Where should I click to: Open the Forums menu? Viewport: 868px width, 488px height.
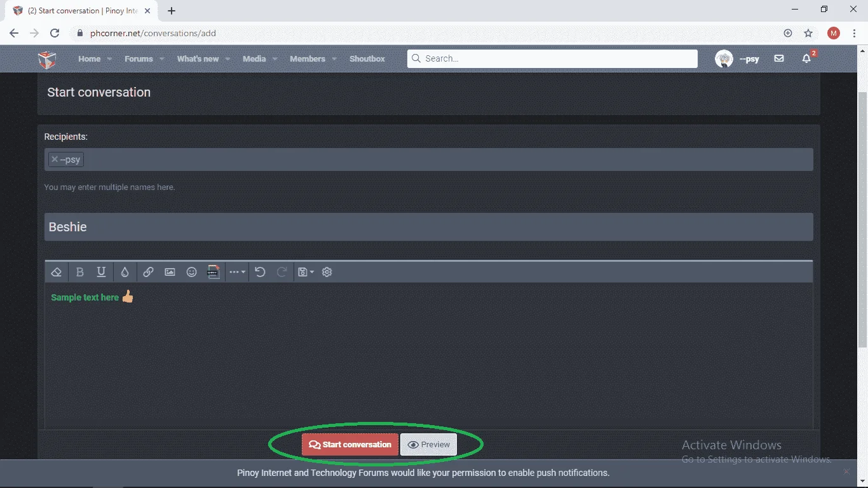point(139,58)
